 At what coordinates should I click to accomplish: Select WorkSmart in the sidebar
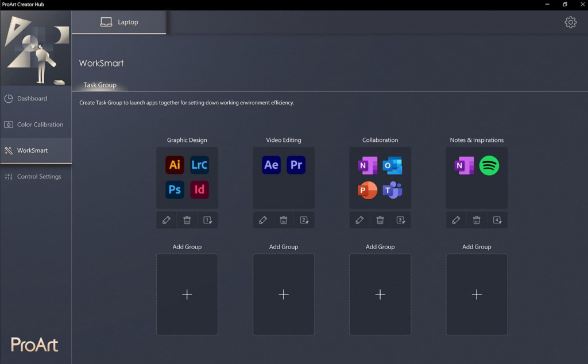[x=36, y=150]
